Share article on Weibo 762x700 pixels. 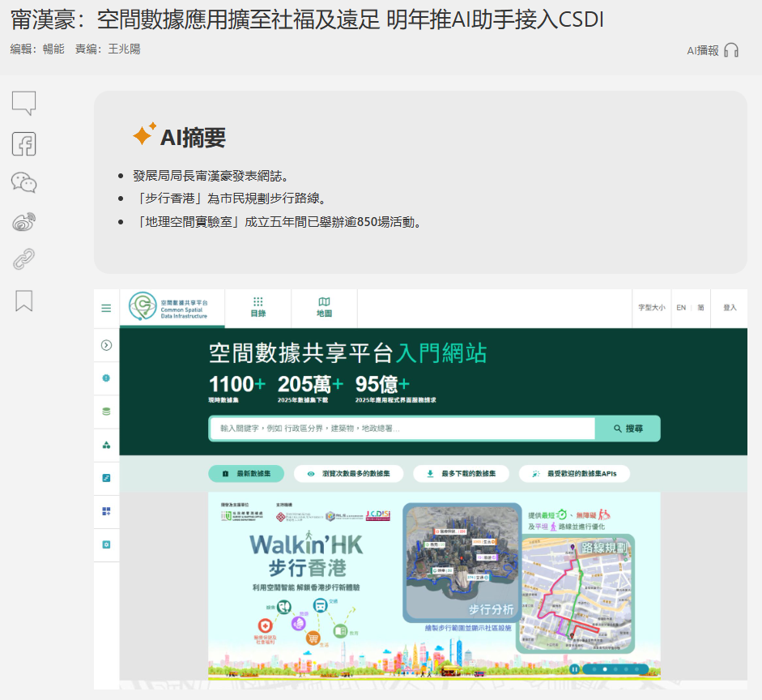pyautogui.click(x=23, y=222)
